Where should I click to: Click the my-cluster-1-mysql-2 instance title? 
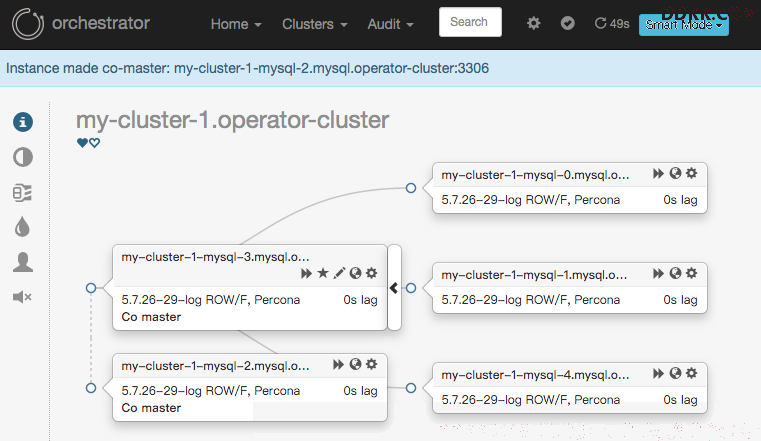click(x=215, y=366)
